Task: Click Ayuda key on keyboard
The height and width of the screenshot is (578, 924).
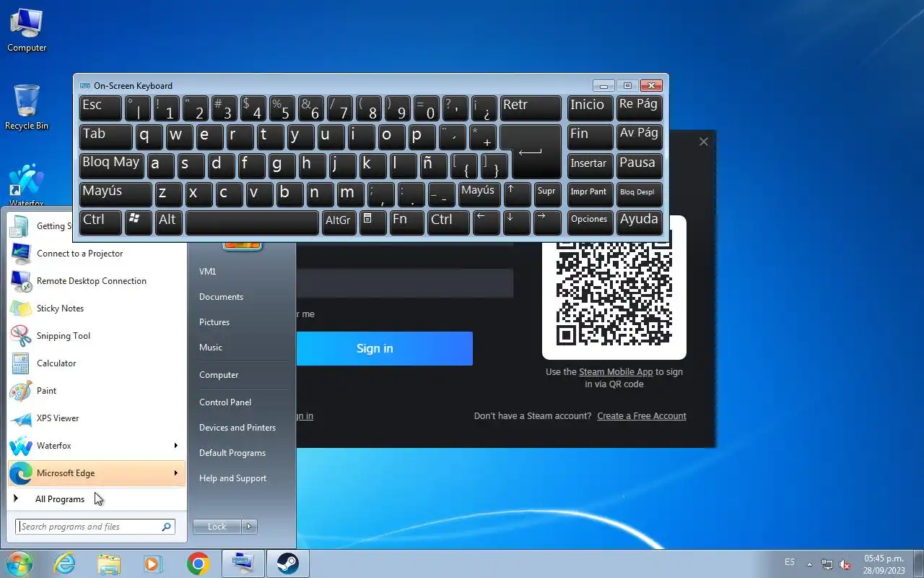Action: (x=639, y=223)
